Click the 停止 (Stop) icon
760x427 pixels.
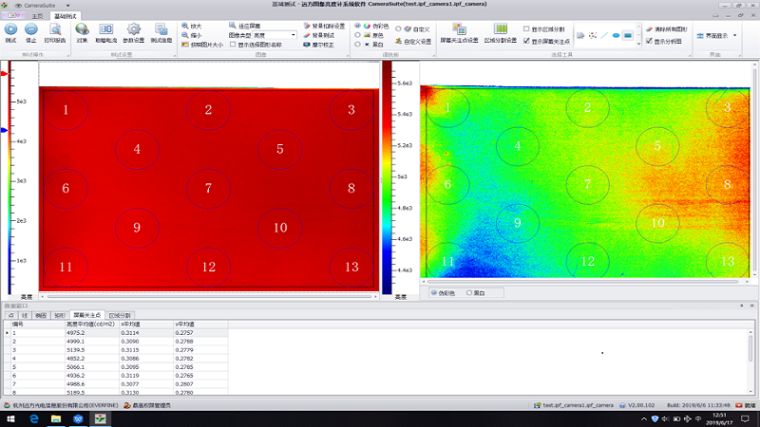(x=30, y=31)
